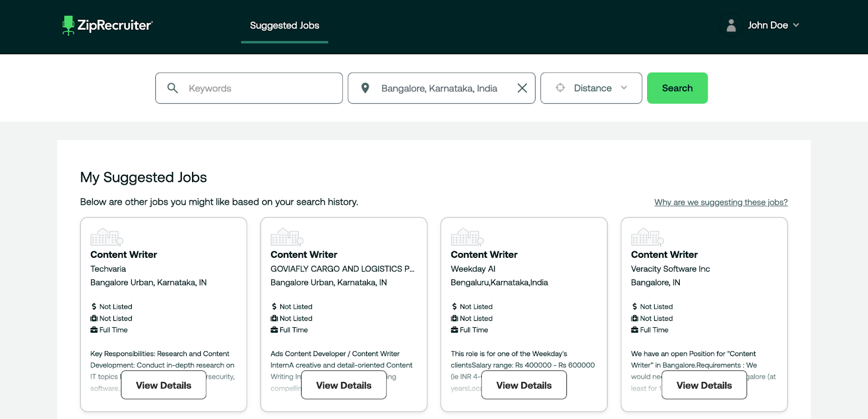Screen dimensions: 868x419
Task: Click the Veracity Software company building icon
Action: click(x=647, y=237)
